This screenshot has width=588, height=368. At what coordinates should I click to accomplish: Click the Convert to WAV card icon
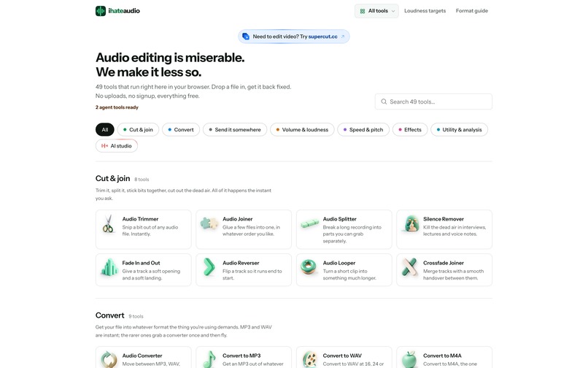pos(310,359)
